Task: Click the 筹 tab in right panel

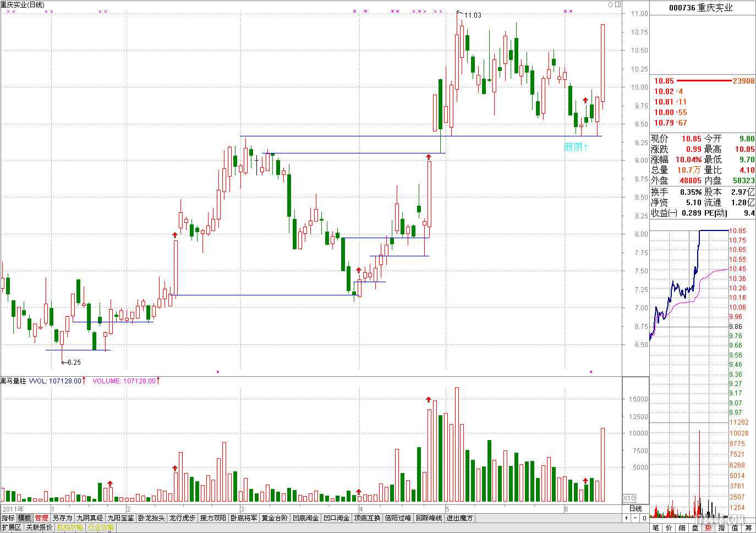Action: (x=749, y=528)
